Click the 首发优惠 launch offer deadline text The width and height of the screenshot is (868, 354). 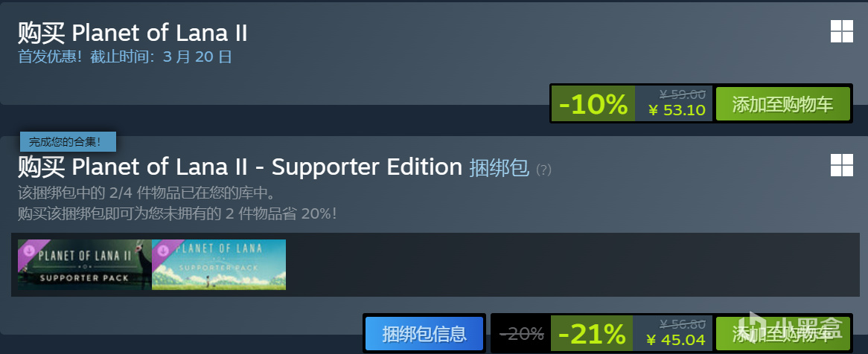coord(125,57)
